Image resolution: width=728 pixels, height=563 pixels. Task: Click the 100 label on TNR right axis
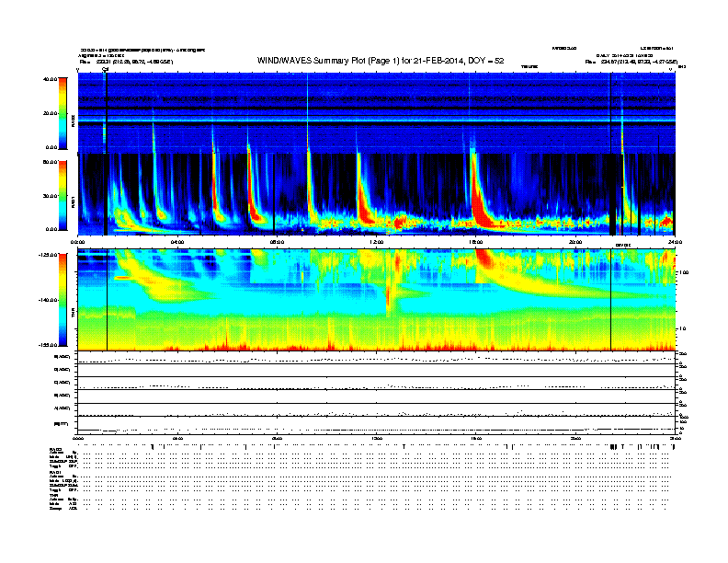point(683,272)
